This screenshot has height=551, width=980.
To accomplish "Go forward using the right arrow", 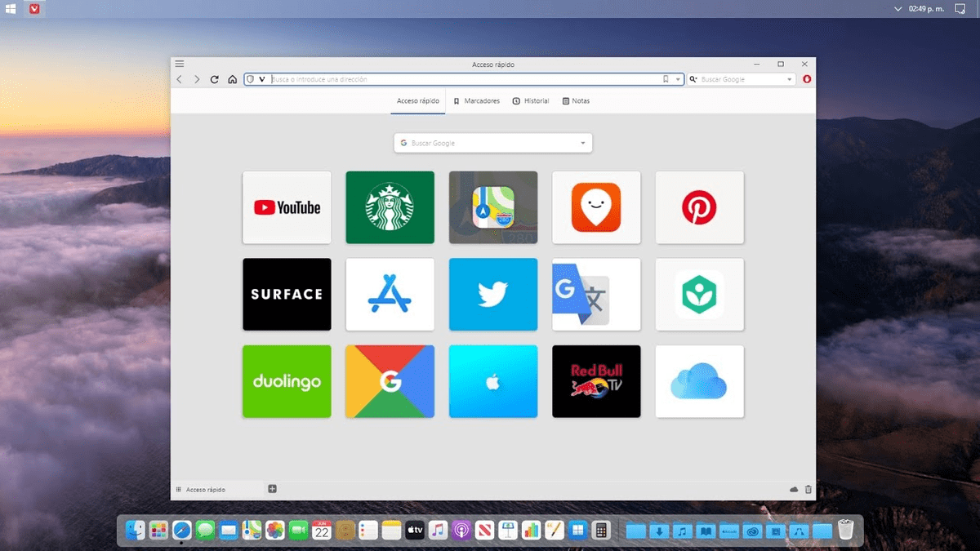I will tap(197, 79).
